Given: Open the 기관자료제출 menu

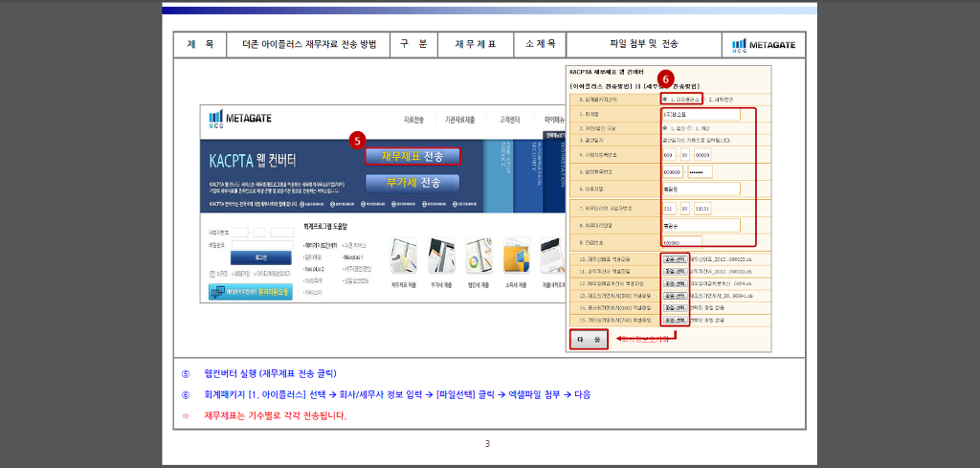Looking at the screenshot, I should pos(459,120).
